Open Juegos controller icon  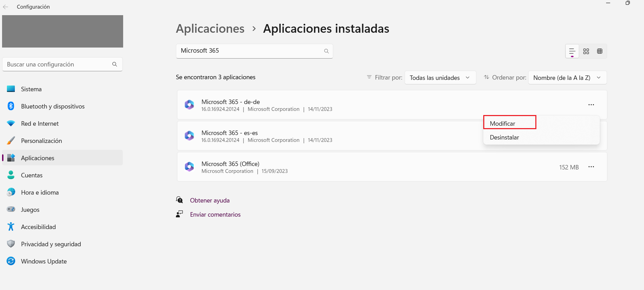pos(11,209)
